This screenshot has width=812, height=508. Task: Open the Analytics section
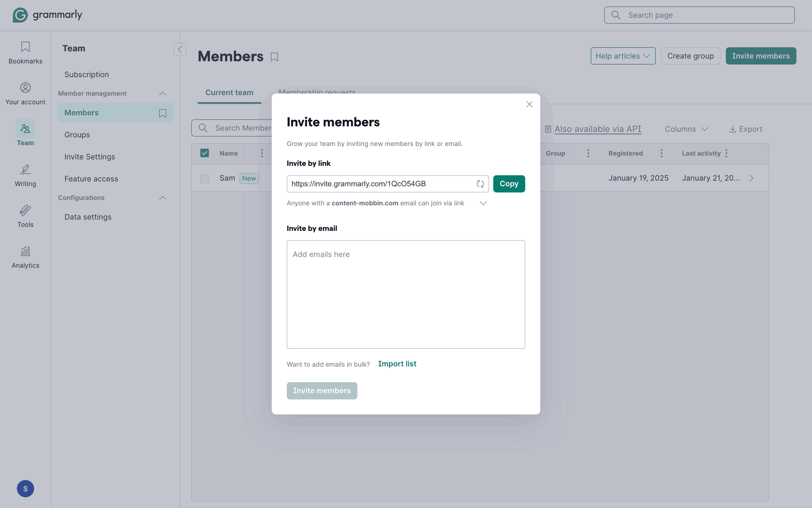coord(25,257)
